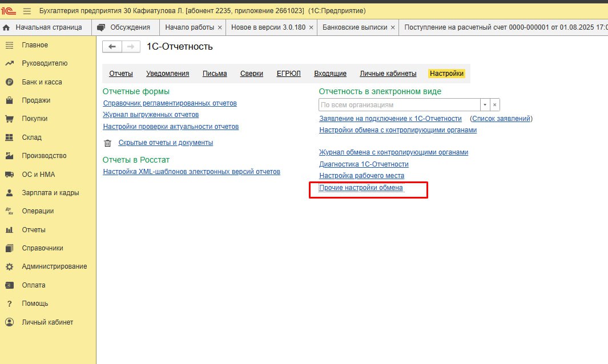Open the Личные кабинеты tab
This screenshot has height=364, width=608.
click(388, 74)
